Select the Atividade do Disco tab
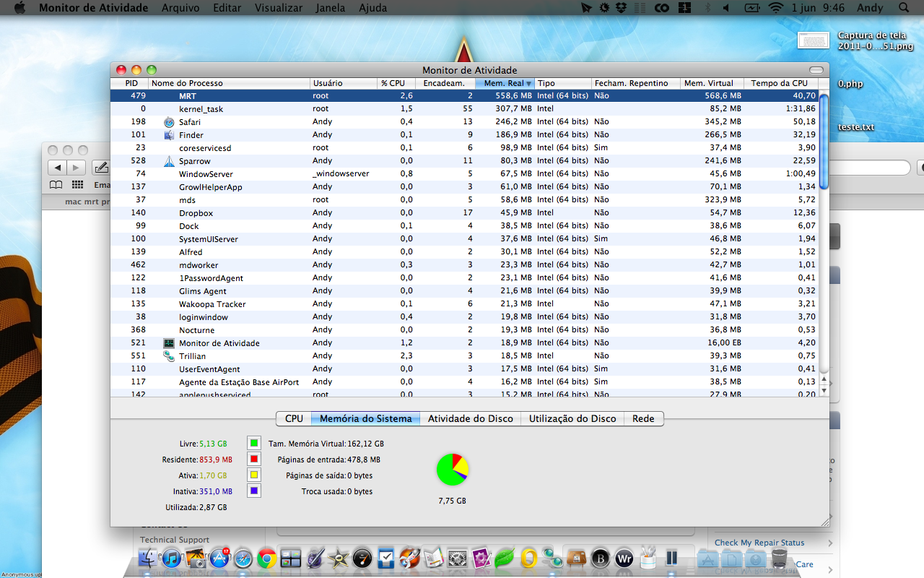 471,418
